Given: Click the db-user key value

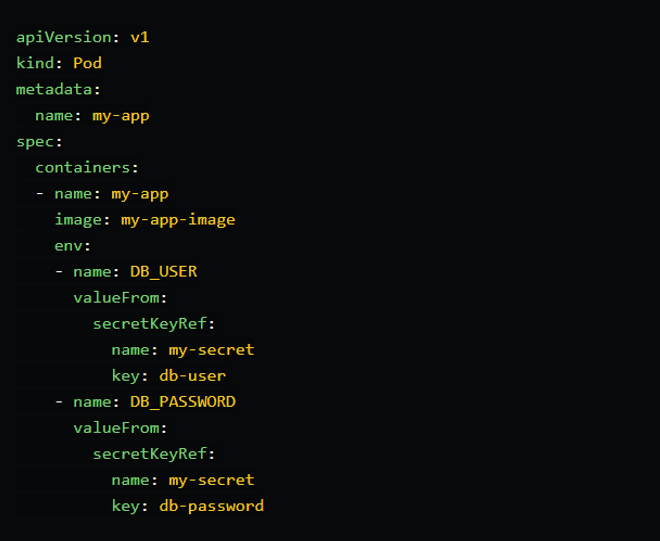Looking at the screenshot, I should [x=192, y=376].
